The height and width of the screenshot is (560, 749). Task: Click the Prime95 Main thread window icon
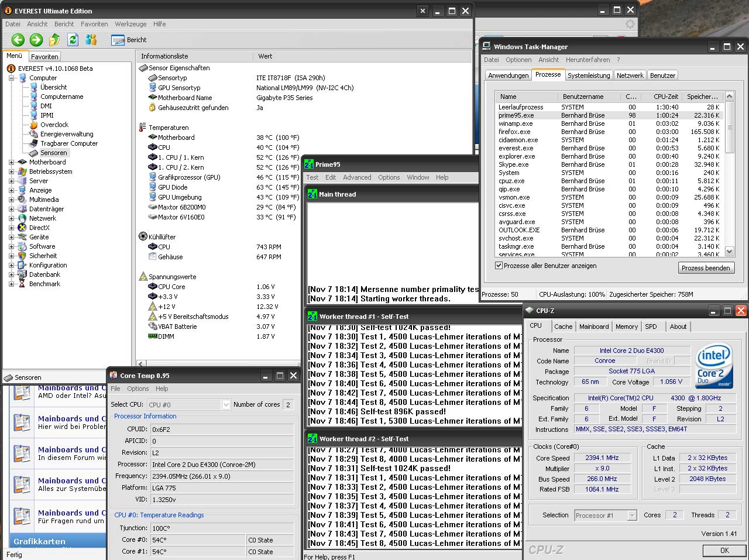click(312, 194)
